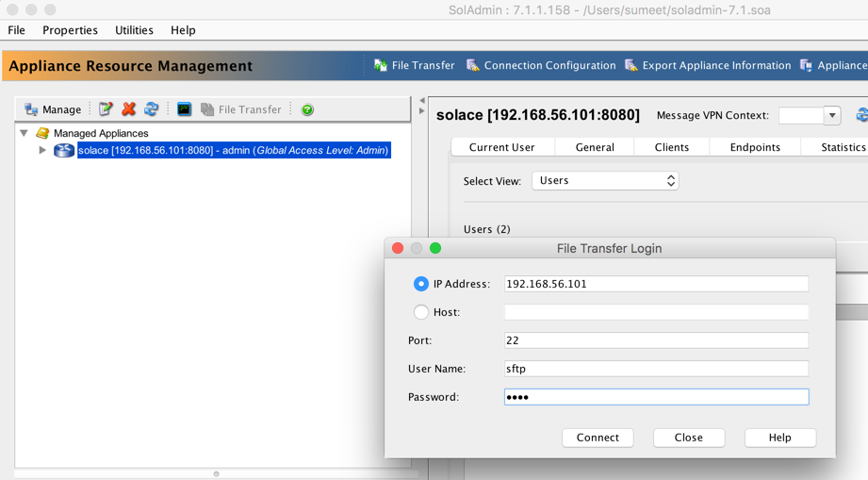Click the Host input field
This screenshot has width=868, height=480.
656,312
